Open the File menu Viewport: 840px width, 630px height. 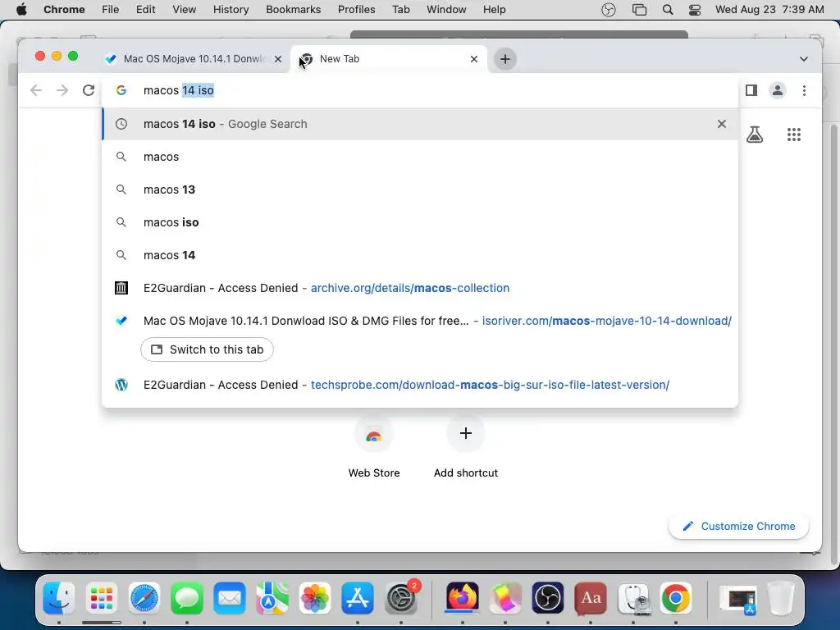(111, 10)
